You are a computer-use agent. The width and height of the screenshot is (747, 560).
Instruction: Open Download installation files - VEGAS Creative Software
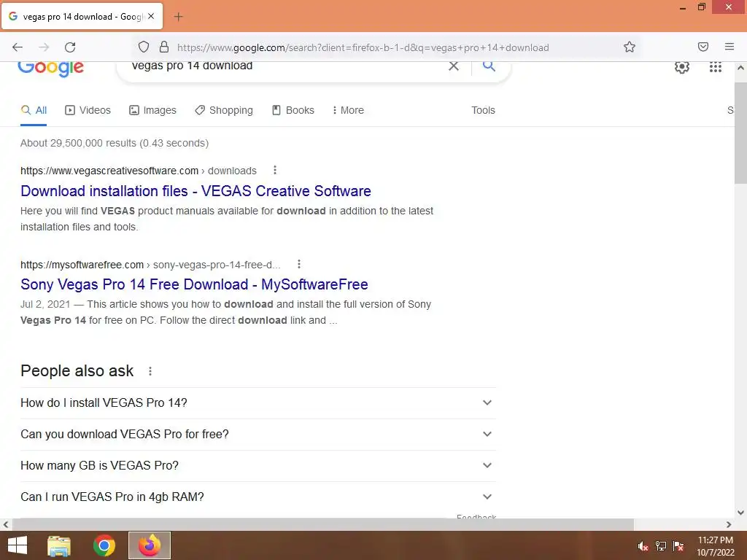[196, 191]
